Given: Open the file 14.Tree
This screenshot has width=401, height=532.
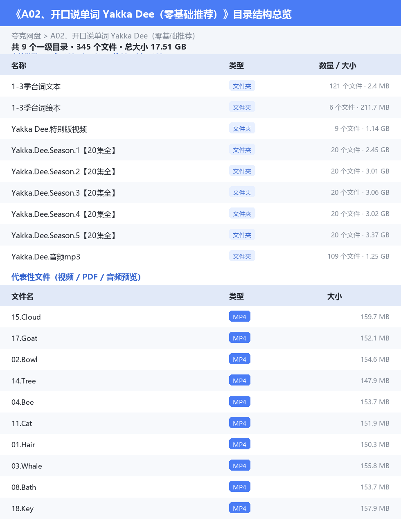Looking at the screenshot, I should tap(24, 381).
